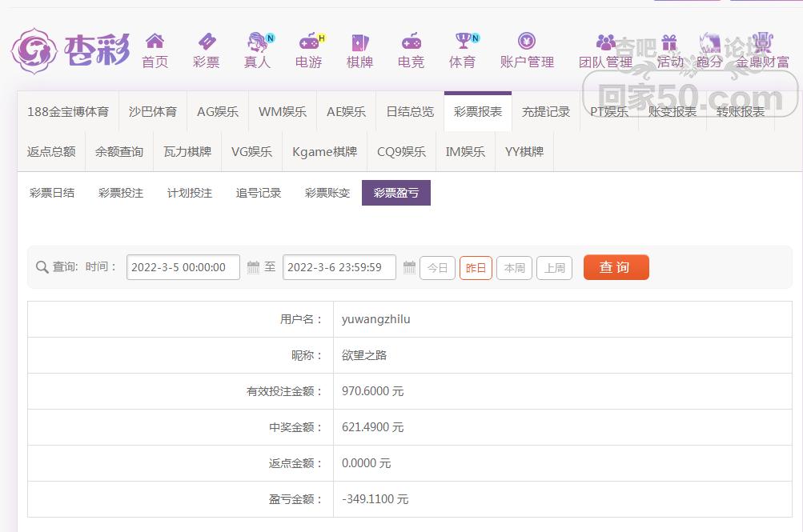Open the 电竞 esports controller icon

click(411, 42)
